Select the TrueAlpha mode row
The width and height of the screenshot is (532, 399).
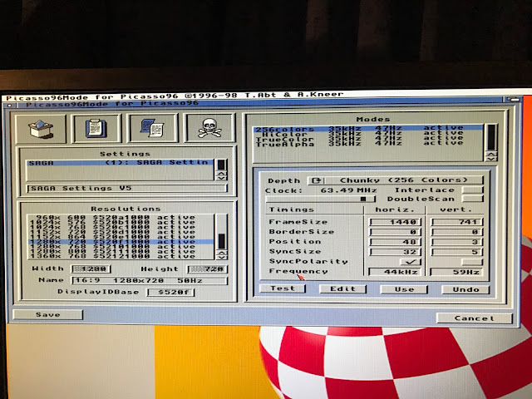368,144
